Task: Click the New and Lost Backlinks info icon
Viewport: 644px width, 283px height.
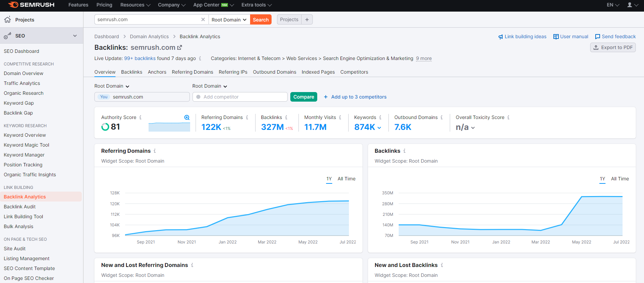Action: point(442,265)
